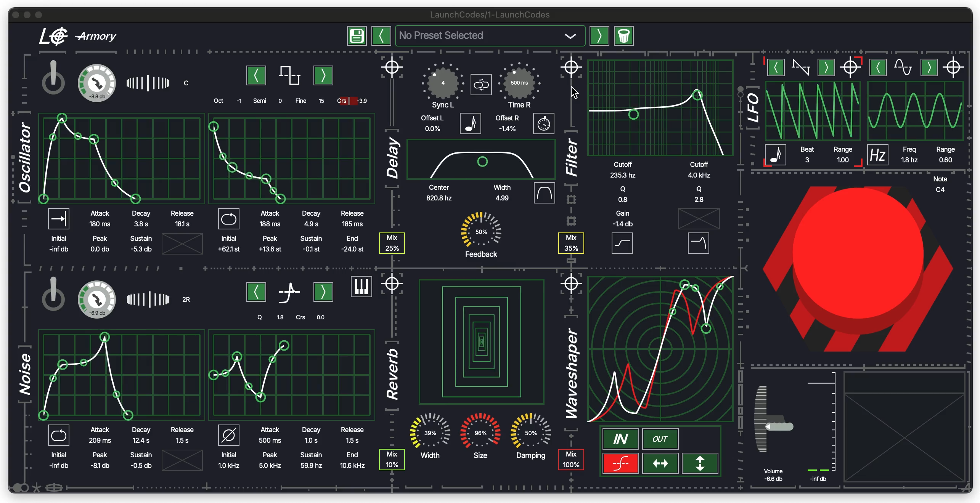Screen dimensions: 980x503
Task: Click the Filter crosshair target icon
Action: [x=571, y=67]
